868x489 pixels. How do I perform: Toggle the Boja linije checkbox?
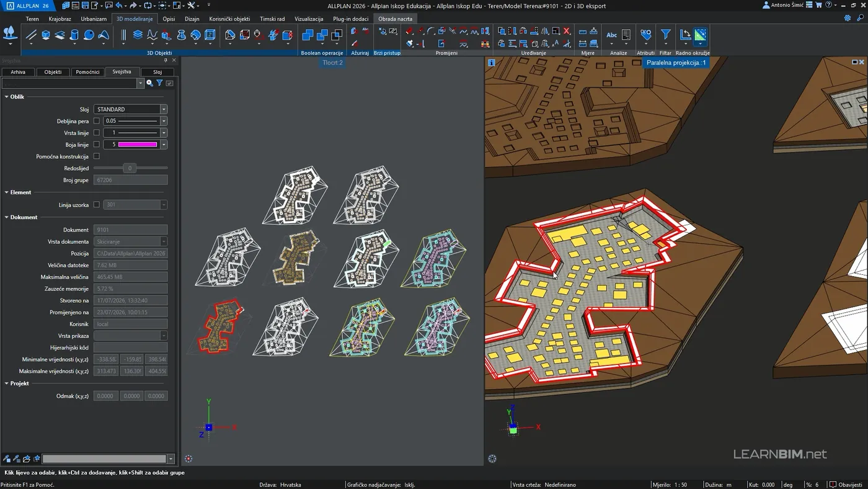click(96, 145)
